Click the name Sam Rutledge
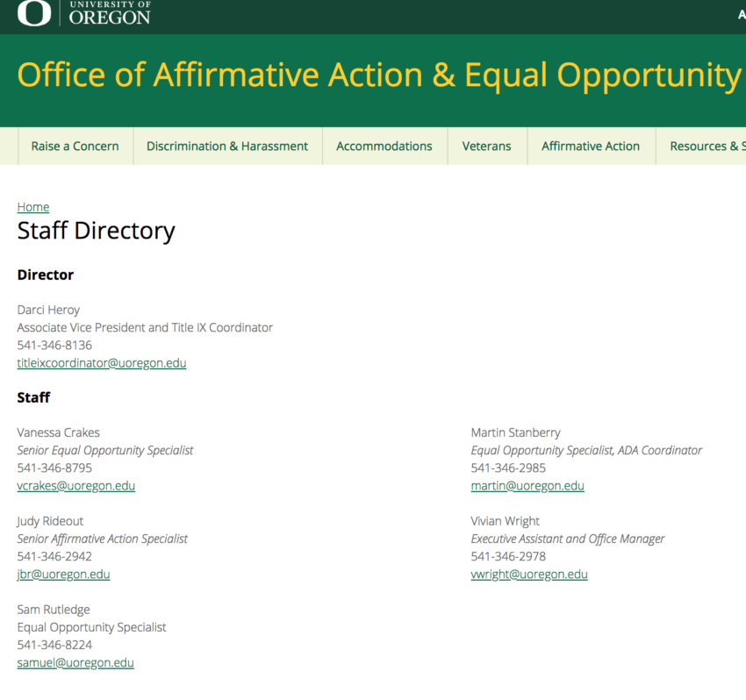Screen dimensions: 746x700 coord(54,610)
